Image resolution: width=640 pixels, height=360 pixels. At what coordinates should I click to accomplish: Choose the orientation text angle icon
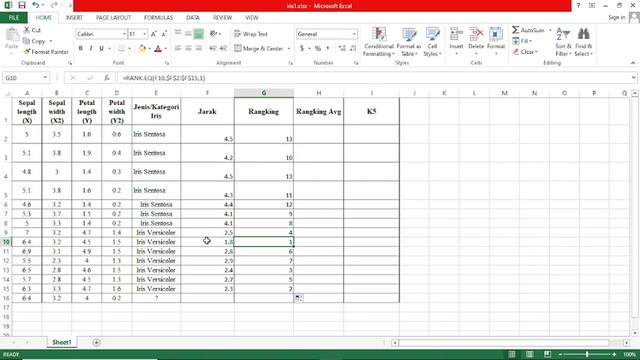pyautogui.click(x=213, y=34)
